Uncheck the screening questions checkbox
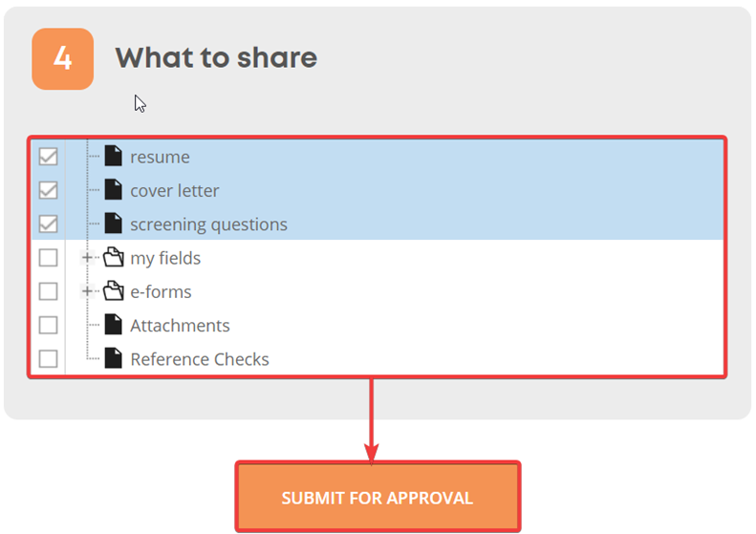 48,224
